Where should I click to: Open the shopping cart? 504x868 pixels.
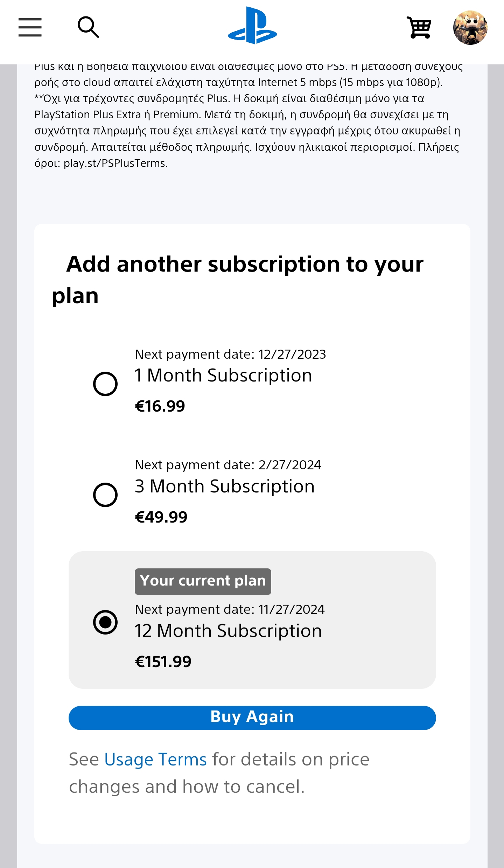pos(419,27)
